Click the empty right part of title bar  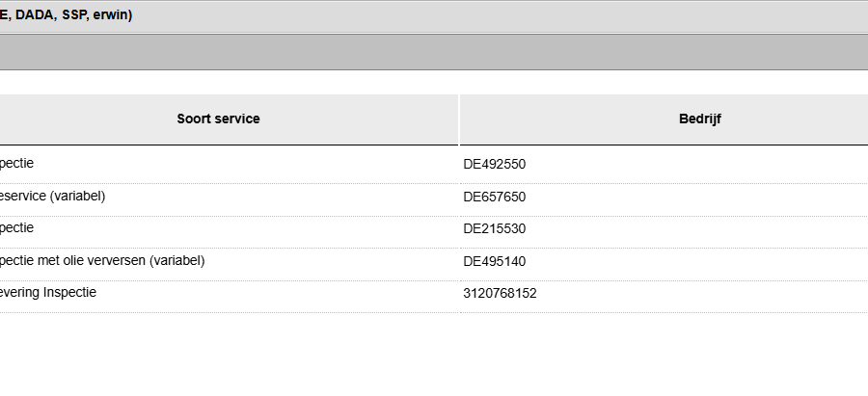point(579,15)
